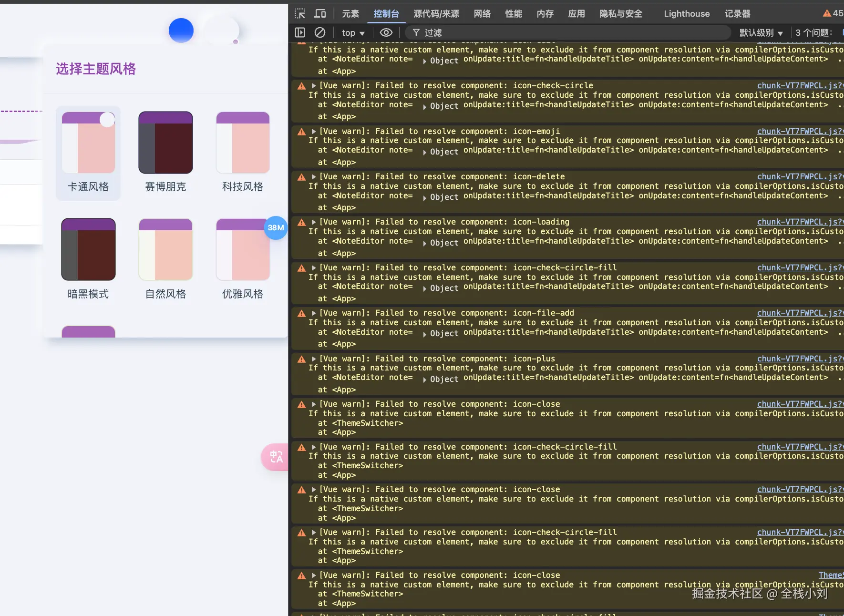844x616 pixels.
Task: Choose the 赛博朋克 theme thumbnail
Action: point(165,143)
